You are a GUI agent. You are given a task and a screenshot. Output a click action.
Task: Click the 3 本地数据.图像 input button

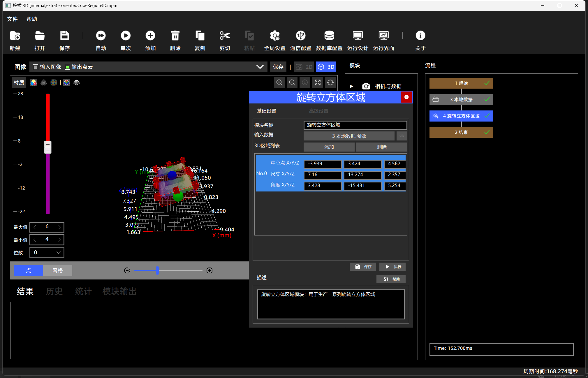point(349,136)
